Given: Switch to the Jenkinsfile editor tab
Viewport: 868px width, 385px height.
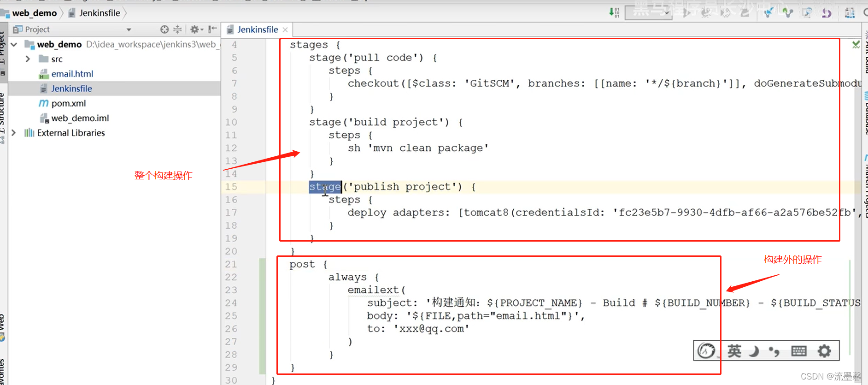Looking at the screenshot, I should click(x=258, y=30).
